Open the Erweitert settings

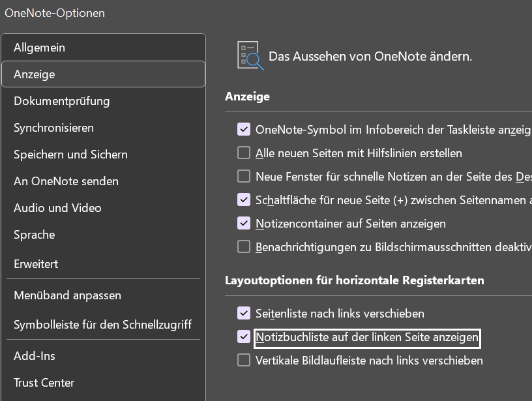[104, 264]
